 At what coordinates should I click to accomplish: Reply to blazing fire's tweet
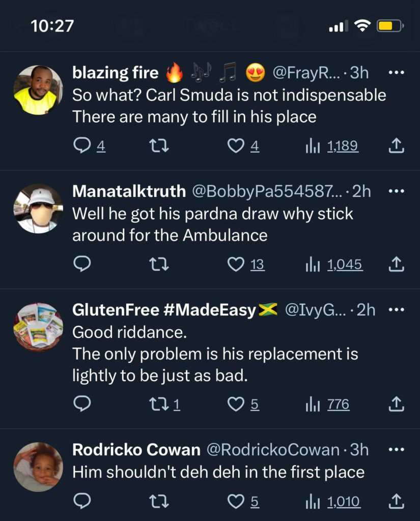[82, 146]
